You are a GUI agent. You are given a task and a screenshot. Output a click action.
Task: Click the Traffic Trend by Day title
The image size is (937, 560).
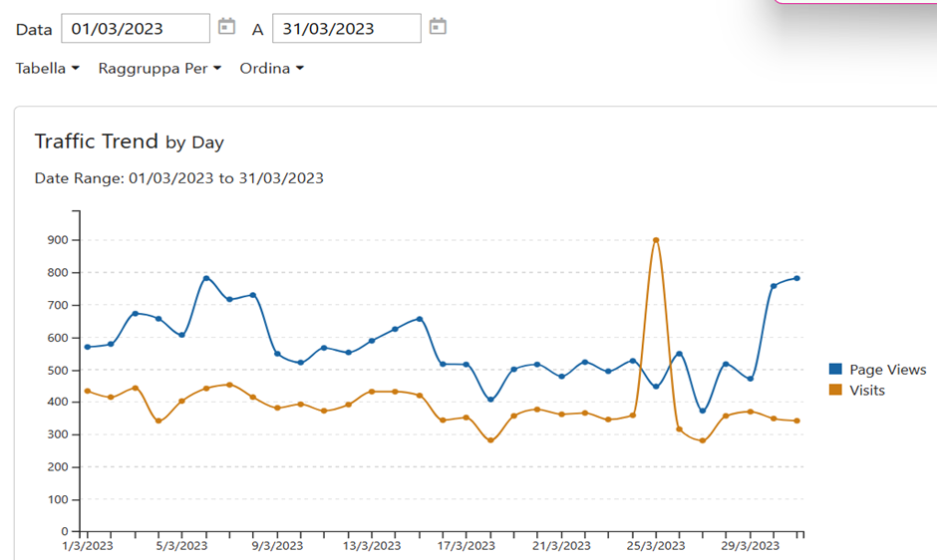pos(129,141)
